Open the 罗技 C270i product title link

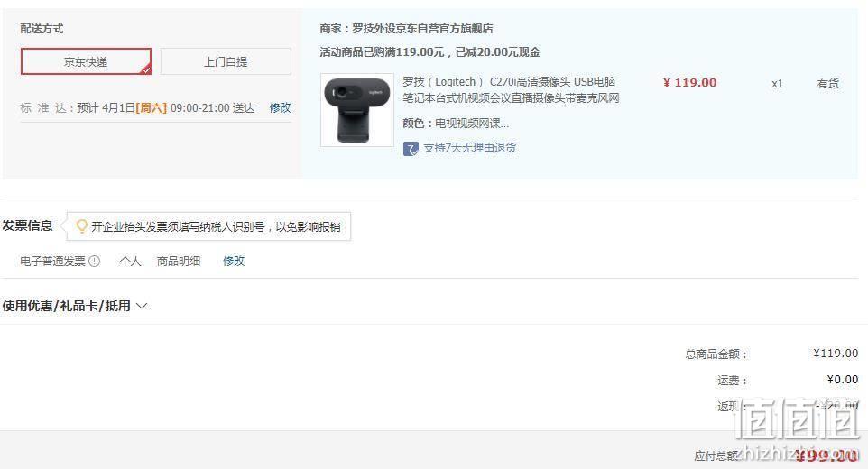511,89
